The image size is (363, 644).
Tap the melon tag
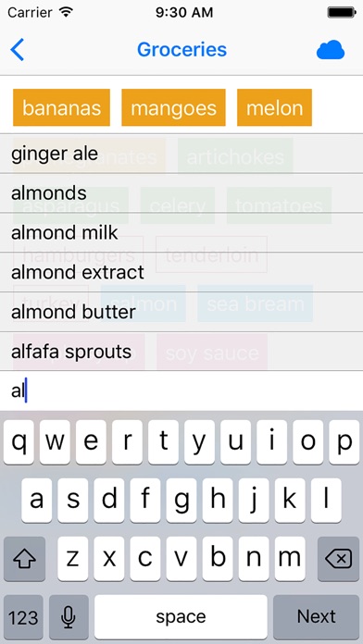(x=274, y=107)
